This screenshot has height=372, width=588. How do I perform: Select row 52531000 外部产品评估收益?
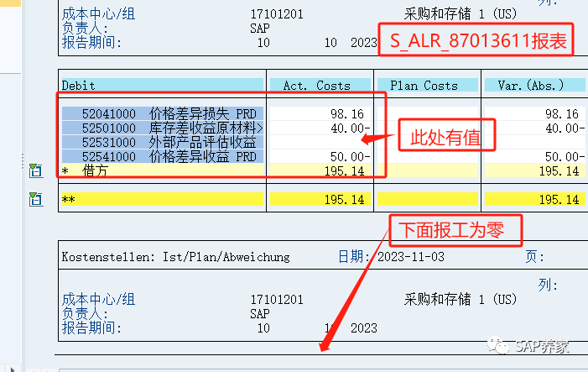pos(163,142)
